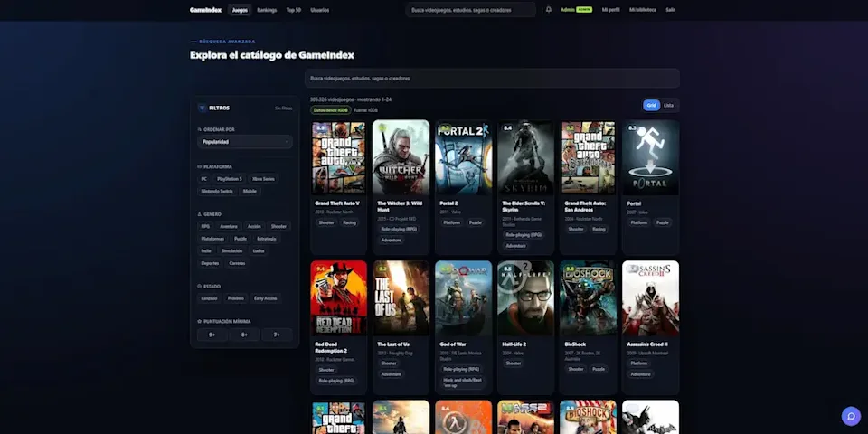
Task: Open the Half-Life 2 cover
Action: (x=526, y=298)
